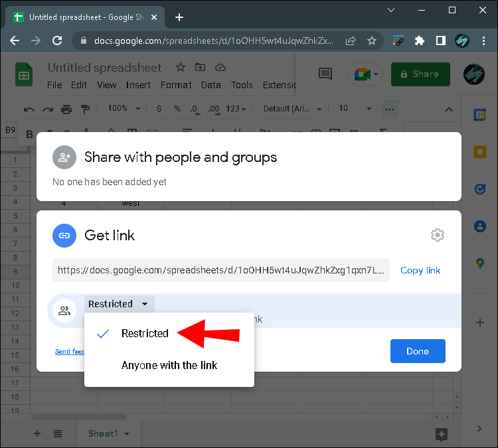Click the horizontal scrollbar thumb
Image resolution: width=498 pixels, height=448 pixels.
pyautogui.click(x=79, y=417)
